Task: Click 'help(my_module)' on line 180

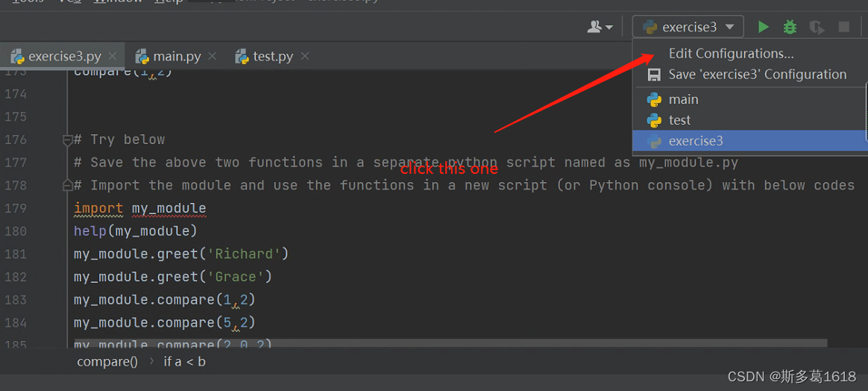Action: click(x=136, y=231)
